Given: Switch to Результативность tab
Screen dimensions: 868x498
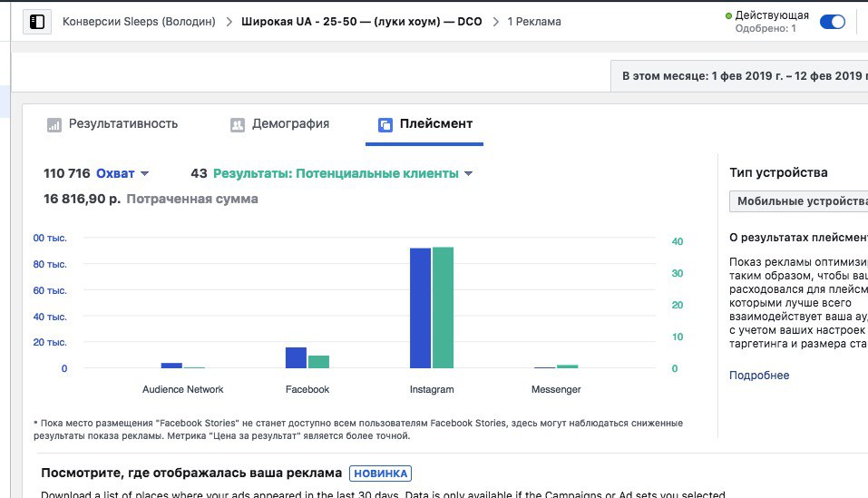Looking at the screenshot, I should pos(112,124).
